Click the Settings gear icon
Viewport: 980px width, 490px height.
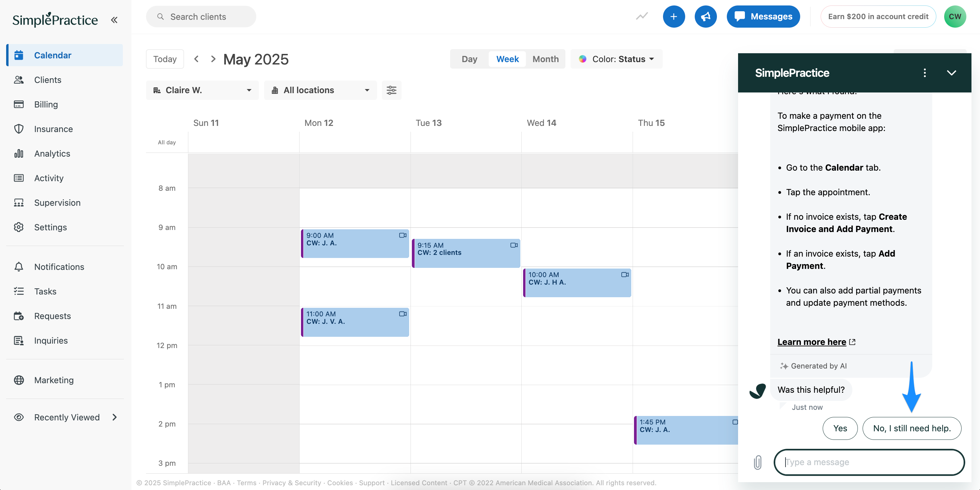tap(19, 227)
